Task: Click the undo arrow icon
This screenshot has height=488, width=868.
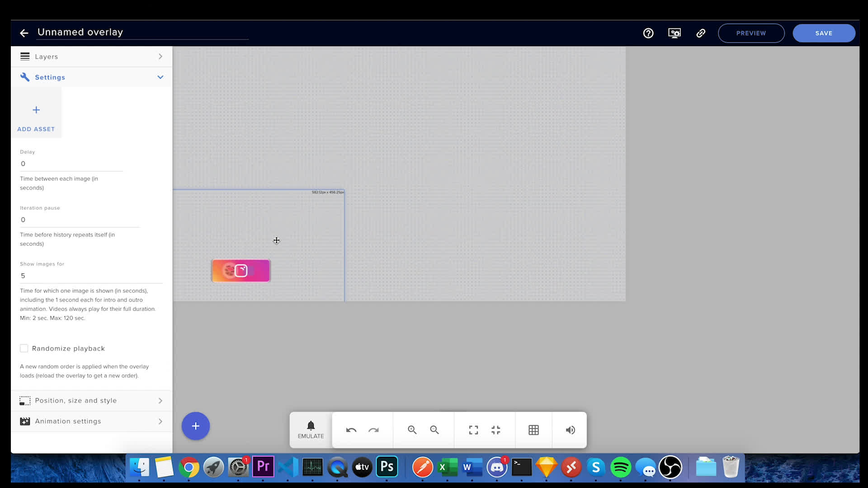Action: [x=351, y=430]
